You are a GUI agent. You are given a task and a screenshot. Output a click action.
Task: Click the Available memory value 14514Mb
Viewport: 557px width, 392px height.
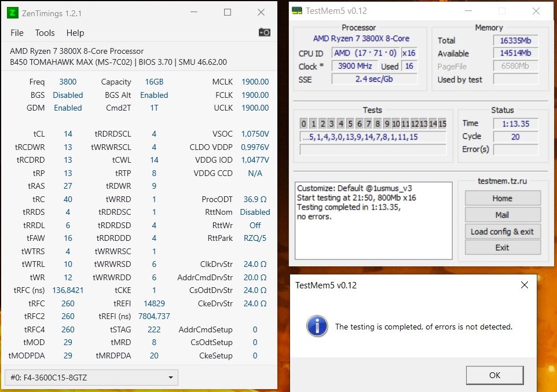515,53
